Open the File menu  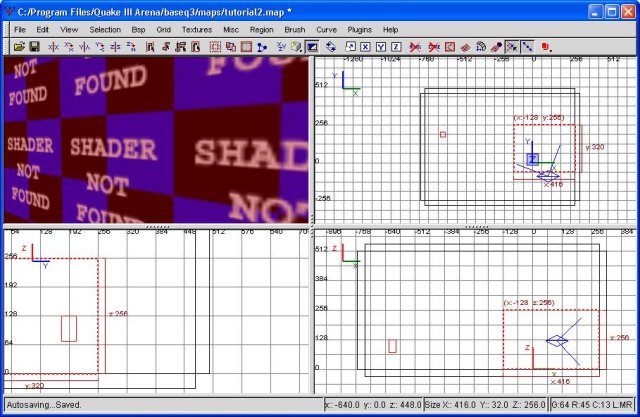tap(20, 29)
